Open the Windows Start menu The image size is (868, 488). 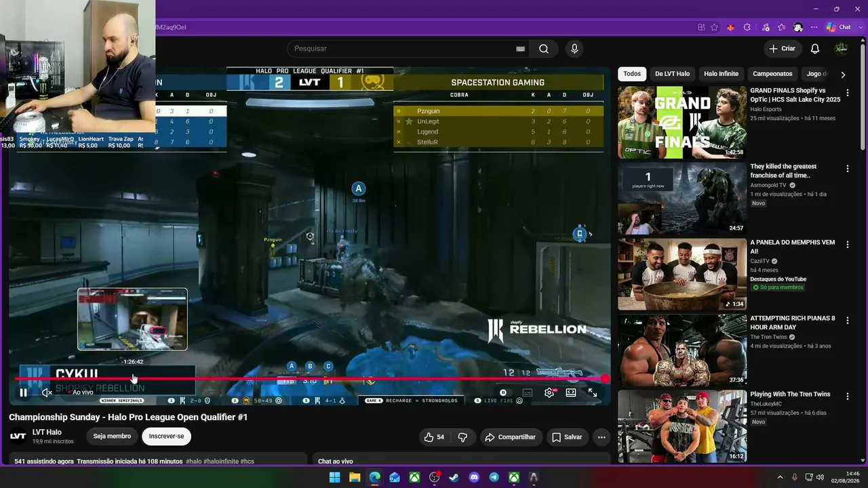(334, 477)
